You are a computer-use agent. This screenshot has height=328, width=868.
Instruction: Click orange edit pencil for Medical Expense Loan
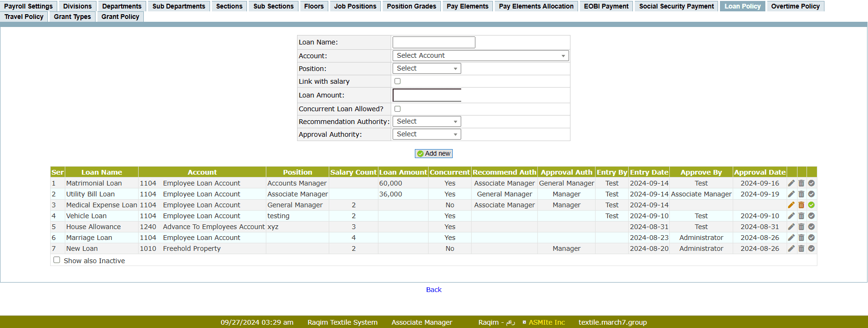point(791,205)
